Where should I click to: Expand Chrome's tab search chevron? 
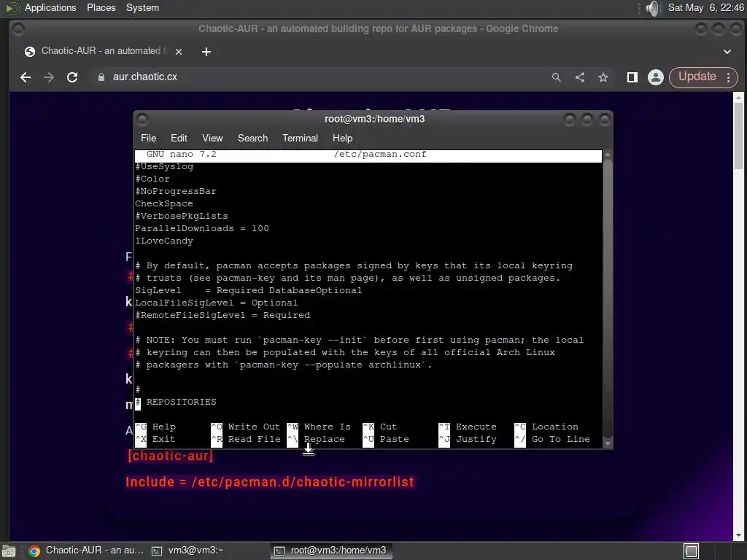[x=727, y=52]
